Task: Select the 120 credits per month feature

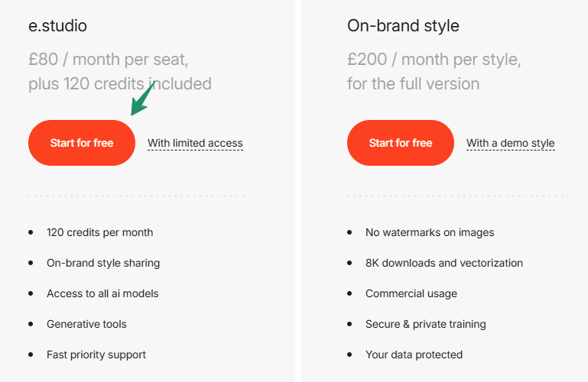Action: click(99, 232)
